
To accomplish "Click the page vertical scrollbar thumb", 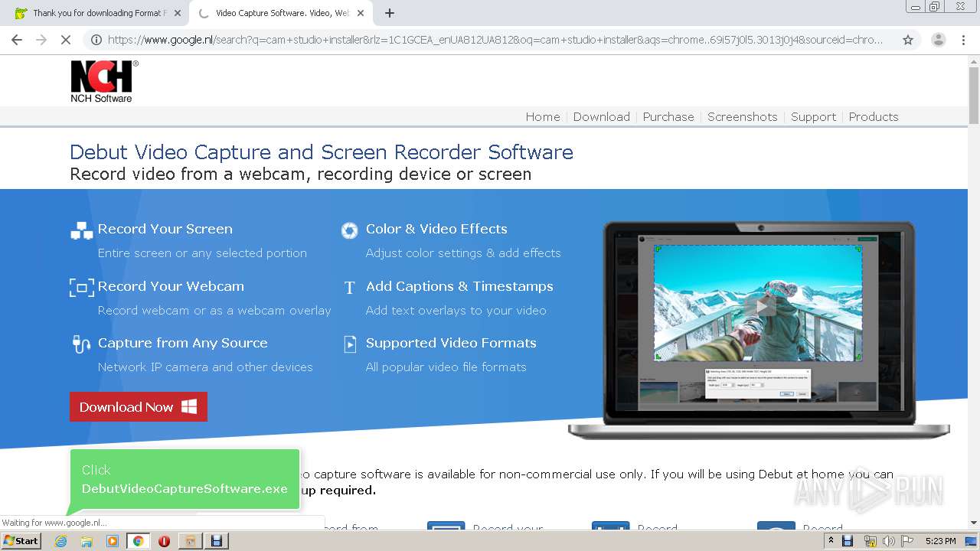I will point(974,96).
